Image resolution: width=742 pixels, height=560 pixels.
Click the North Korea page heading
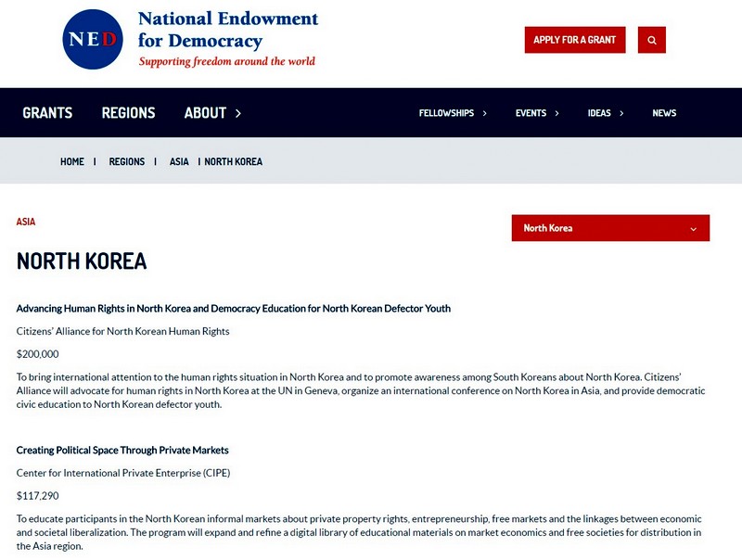tap(82, 261)
